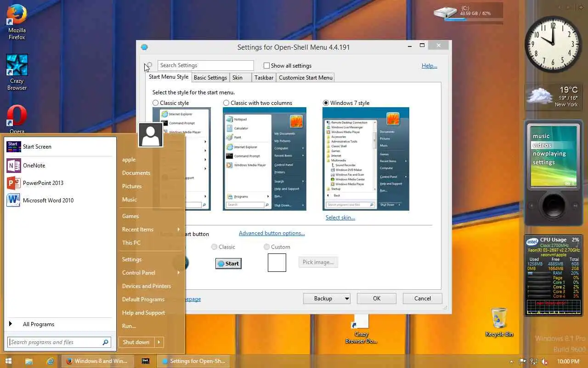The image size is (588, 368).
Task: Click the analog clock gadget
Action: pos(553,45)
